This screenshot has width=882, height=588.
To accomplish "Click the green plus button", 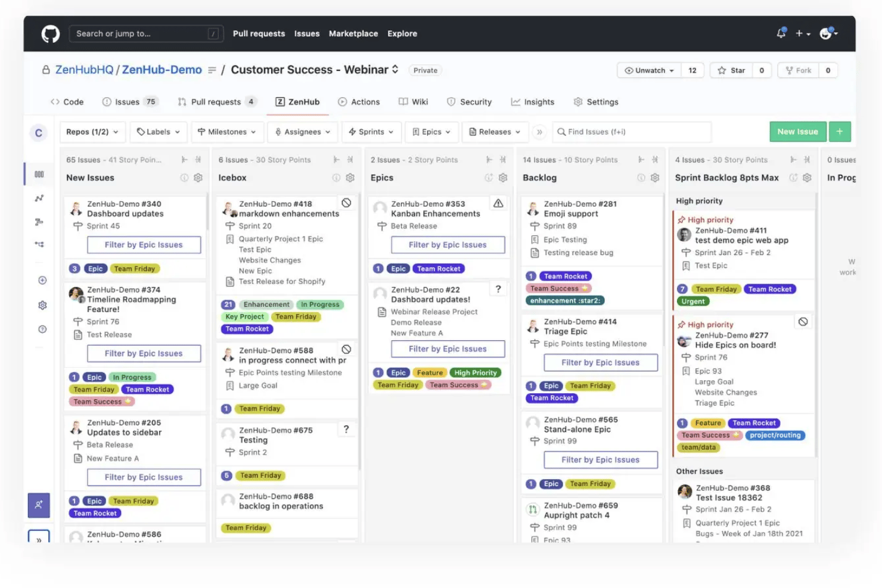I will [x=840, y=132].
